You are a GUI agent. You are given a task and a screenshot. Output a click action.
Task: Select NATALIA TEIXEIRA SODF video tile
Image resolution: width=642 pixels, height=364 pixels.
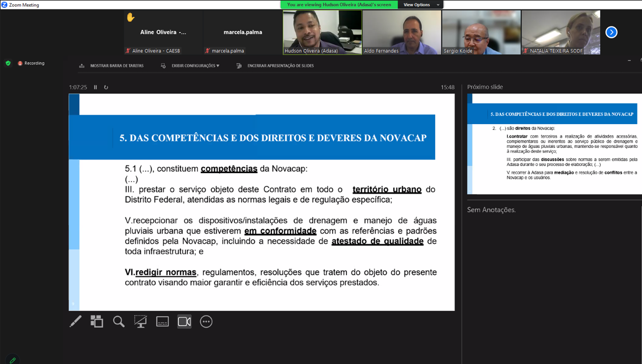[x=561, y=33]
